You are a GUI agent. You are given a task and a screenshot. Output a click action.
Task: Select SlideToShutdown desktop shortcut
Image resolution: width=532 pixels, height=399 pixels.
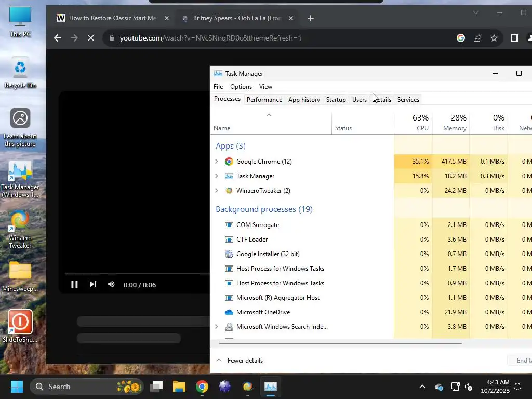click(x=20, y=326)
